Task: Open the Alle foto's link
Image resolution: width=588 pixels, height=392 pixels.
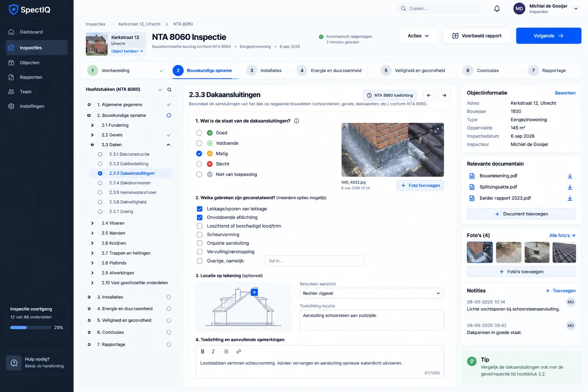Action: pos(562,235)
